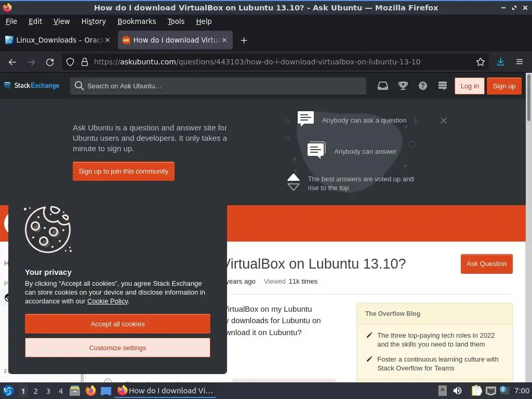Switch to the Linux_Downloads Oracle tab
The image size is (532, 399).
58,40
